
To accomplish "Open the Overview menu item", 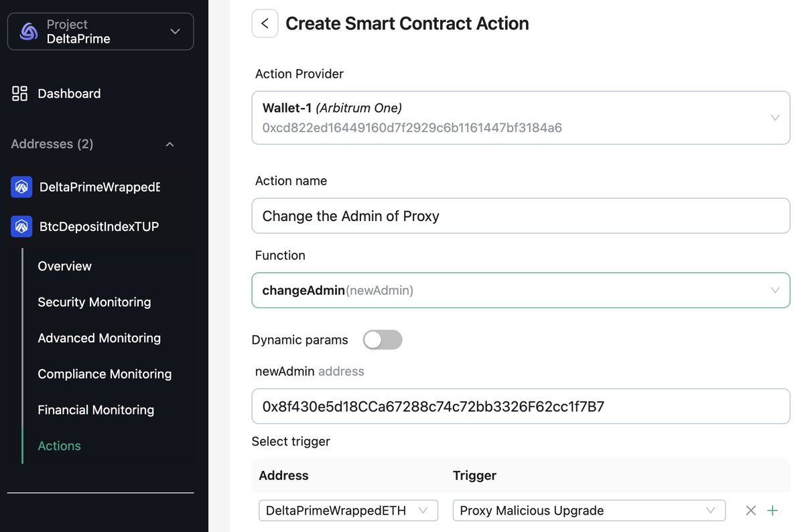I will point(64,266).
